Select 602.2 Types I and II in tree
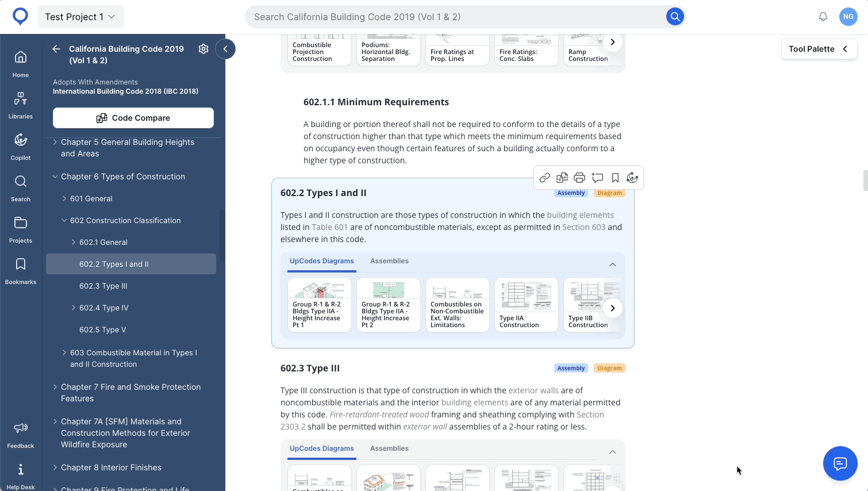 coord(131,264)
